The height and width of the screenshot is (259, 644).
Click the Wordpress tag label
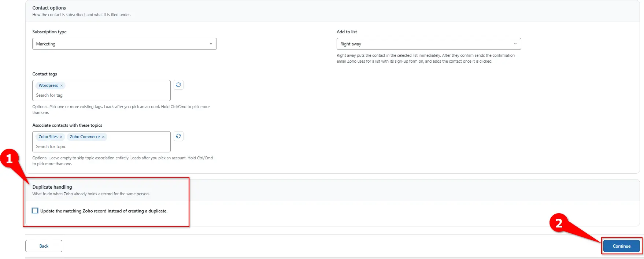point(48,86)
